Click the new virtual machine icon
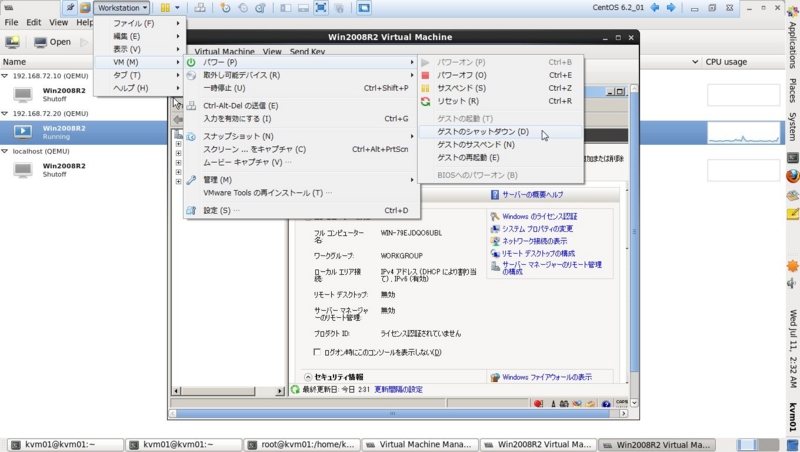This screenshot has width=800, height=452. tap(12, 42)
